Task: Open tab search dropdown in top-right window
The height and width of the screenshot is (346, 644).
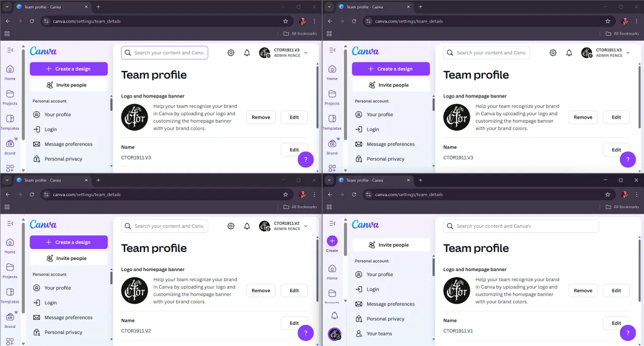Action: 329,7
